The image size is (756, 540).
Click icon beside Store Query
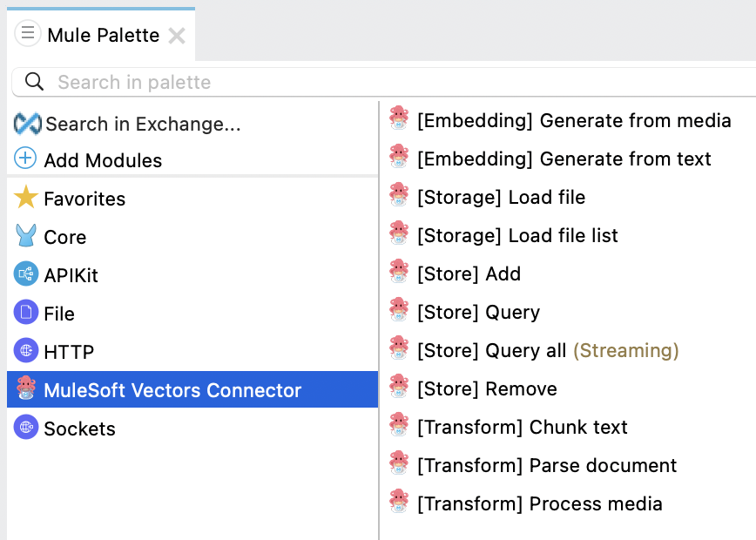tap(399, 309)
